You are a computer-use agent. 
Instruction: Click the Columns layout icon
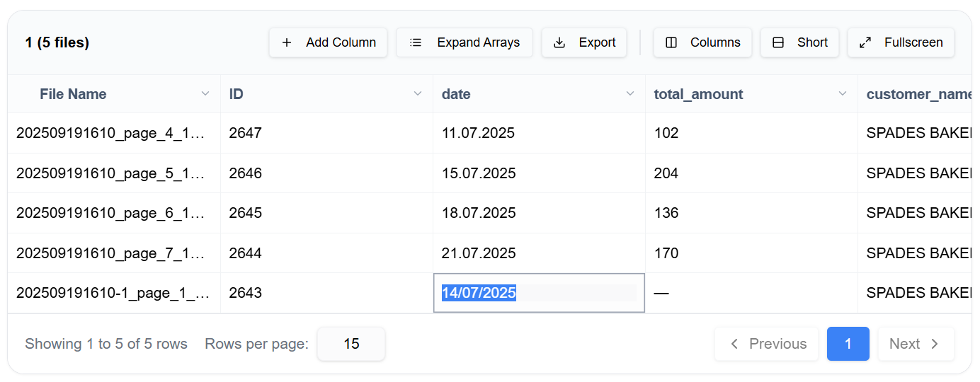pyautogui.click(x=671, y=42)
